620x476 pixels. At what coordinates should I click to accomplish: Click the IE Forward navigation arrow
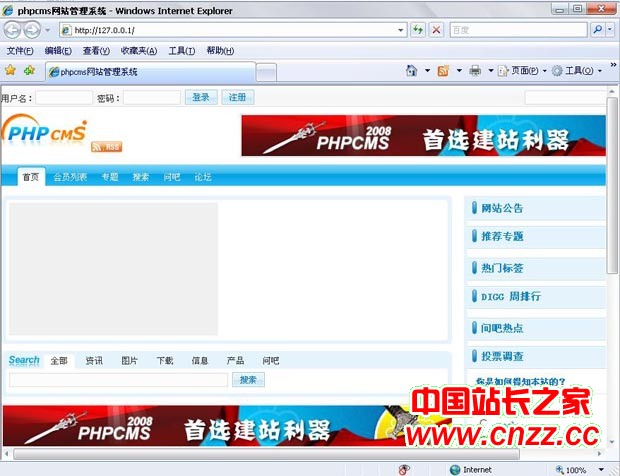coord(32,30)
